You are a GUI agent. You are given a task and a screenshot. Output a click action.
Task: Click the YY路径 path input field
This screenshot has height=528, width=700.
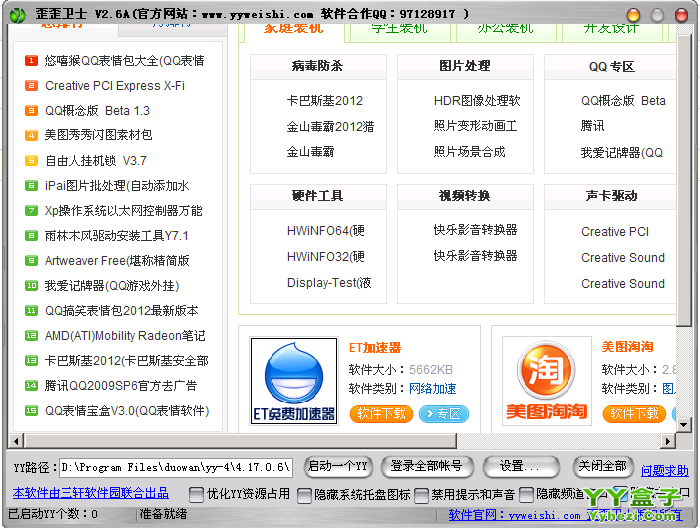pos(174,467)
